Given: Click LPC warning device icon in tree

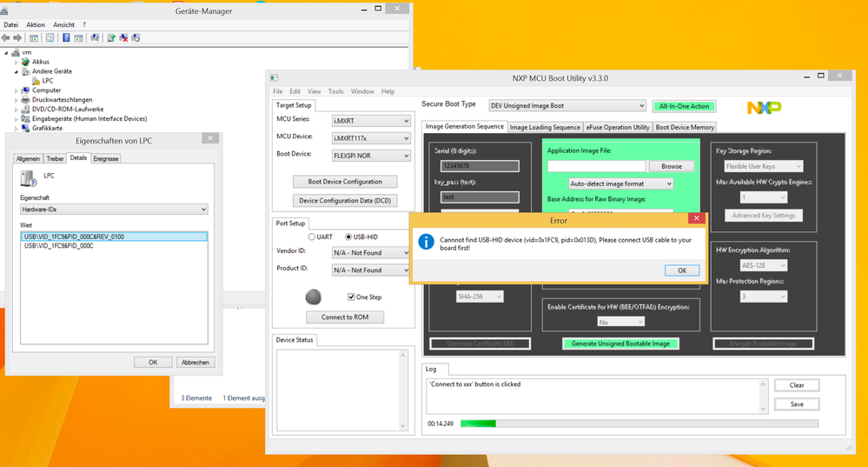Looking at the screenshot, I should click(x=36, y=81).
